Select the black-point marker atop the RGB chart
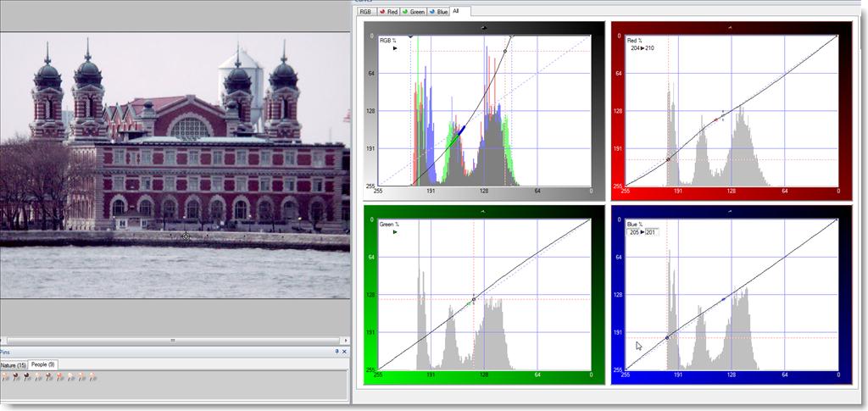 click(x=410, y=36)
